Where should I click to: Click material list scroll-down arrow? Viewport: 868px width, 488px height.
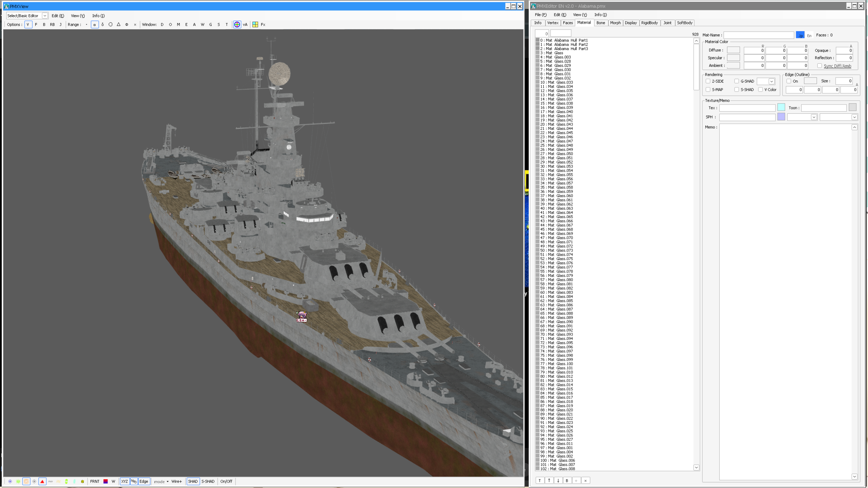(696, 468)
